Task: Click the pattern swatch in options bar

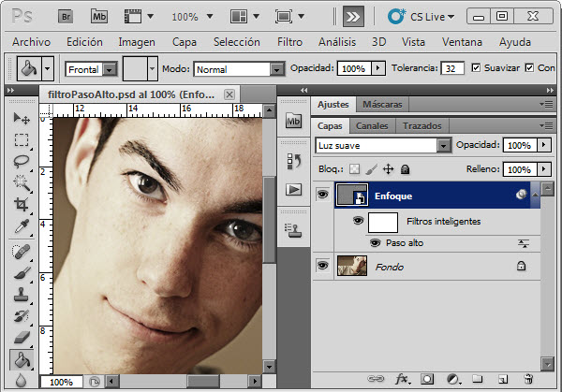Action: point(135,68)
